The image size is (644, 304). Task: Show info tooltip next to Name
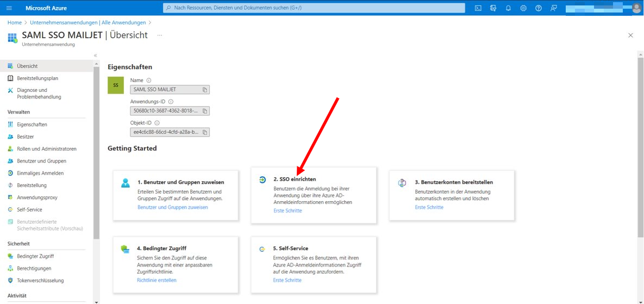(149, 80)
